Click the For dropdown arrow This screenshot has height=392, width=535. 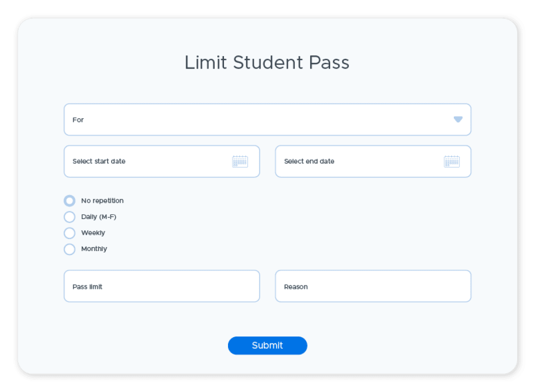point(458,119)
